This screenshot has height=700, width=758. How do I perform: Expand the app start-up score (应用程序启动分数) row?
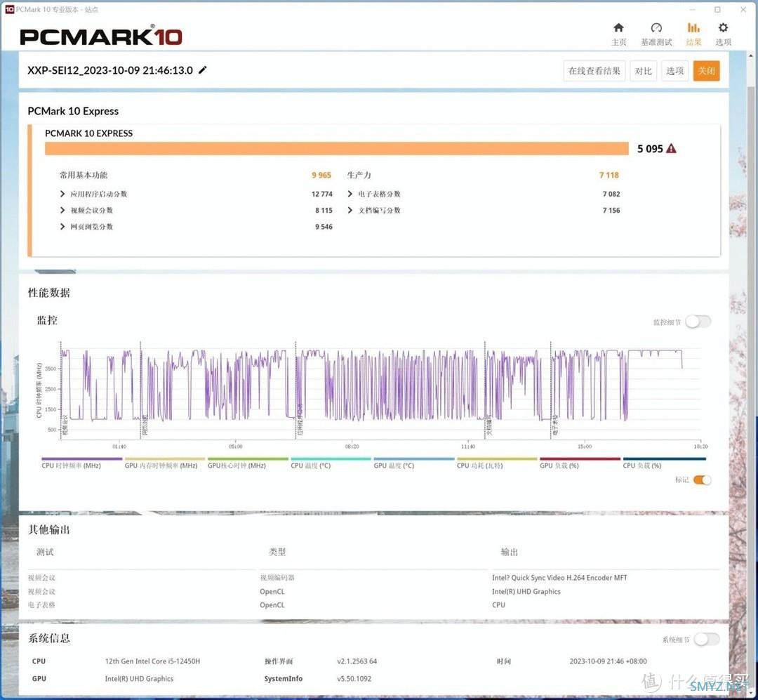click(62, 194)
